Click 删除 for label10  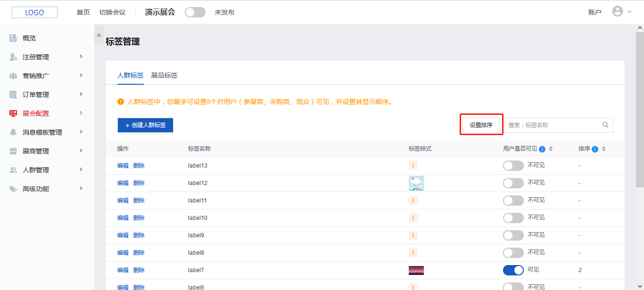(139, 218)
